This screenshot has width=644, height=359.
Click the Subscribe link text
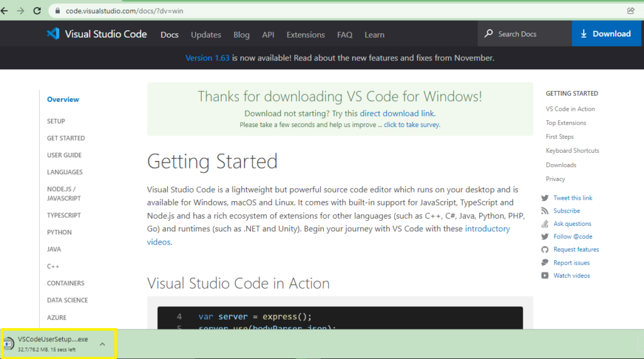click(567, 211)
